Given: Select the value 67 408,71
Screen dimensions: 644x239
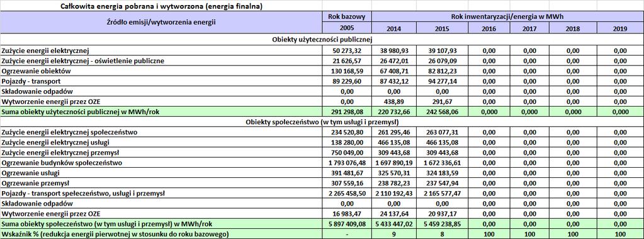Looking at the screenshot, I should pyautogui.click(x=394, y=71).
